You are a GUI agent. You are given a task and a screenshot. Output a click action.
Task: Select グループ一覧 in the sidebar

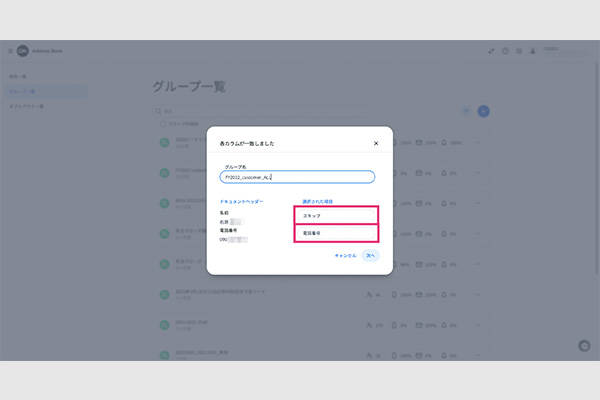(24, 91)
